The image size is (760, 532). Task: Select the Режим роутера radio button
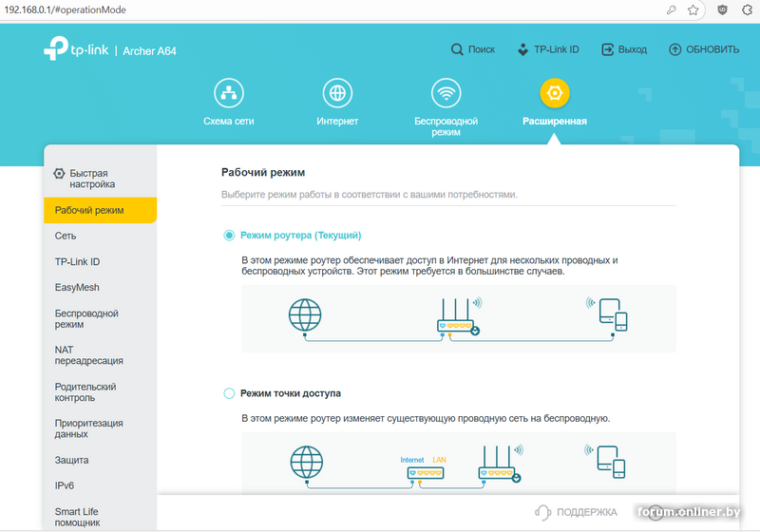click(x=229, y=236)
